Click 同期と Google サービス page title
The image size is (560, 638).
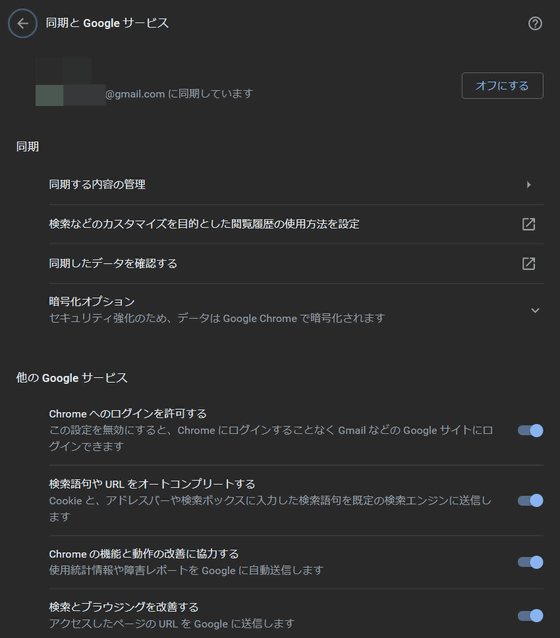(107, 23)
